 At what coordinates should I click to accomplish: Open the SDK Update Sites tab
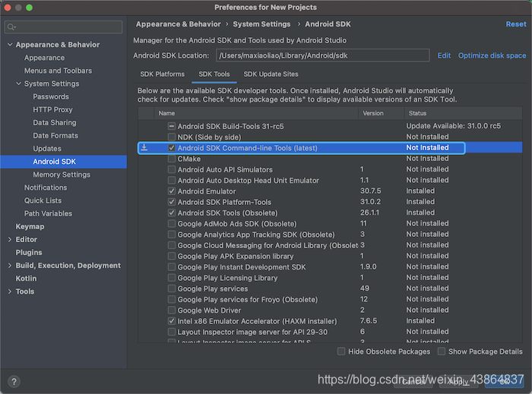tap(271, 74)
